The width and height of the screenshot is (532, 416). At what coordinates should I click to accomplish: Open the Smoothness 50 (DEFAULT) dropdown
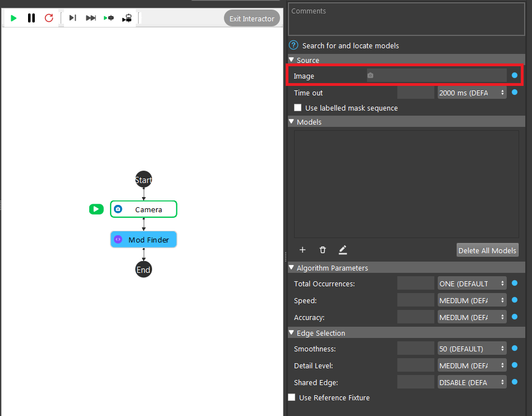pyautogui.click(x=472, y=349)
